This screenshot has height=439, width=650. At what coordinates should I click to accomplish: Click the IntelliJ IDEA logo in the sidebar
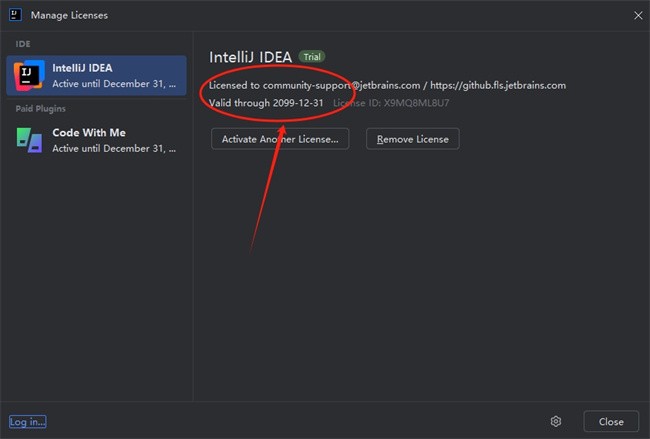[29, 75]
